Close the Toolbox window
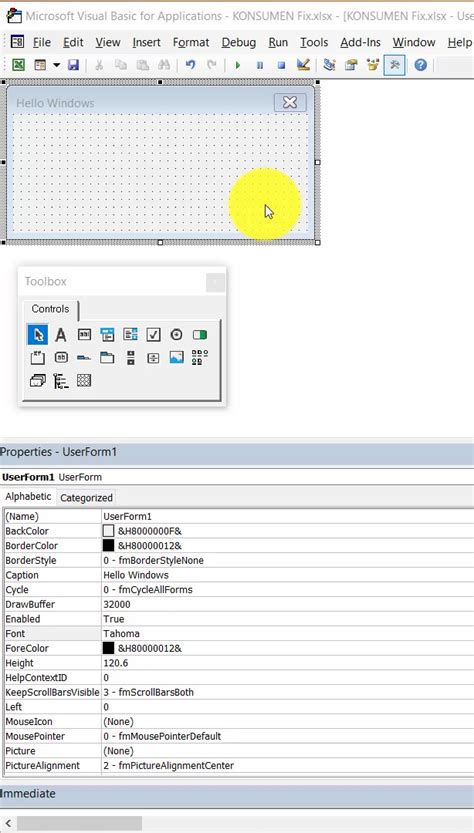The width and height of the screenshot is (474, 833). coord(215,283)
